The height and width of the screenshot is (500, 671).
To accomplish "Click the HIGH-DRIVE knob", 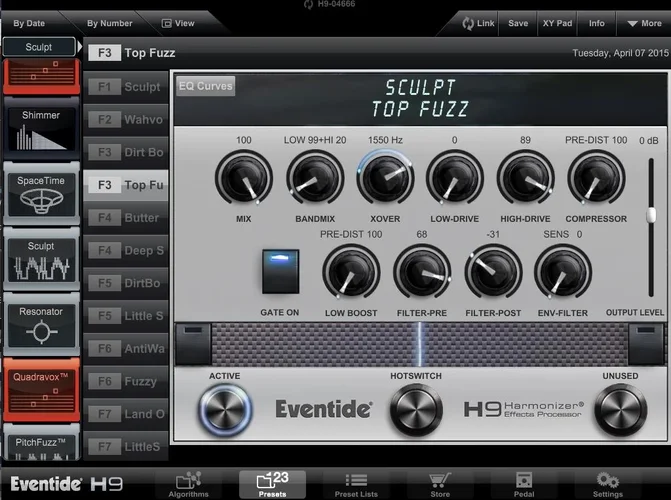I will pyautogui.click(x=526, y=178).
